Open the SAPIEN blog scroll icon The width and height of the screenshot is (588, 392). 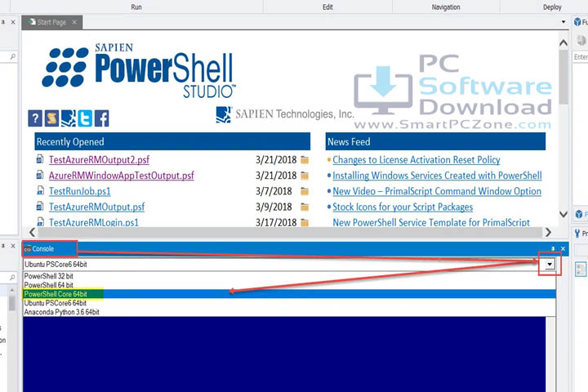coord(51,118)
